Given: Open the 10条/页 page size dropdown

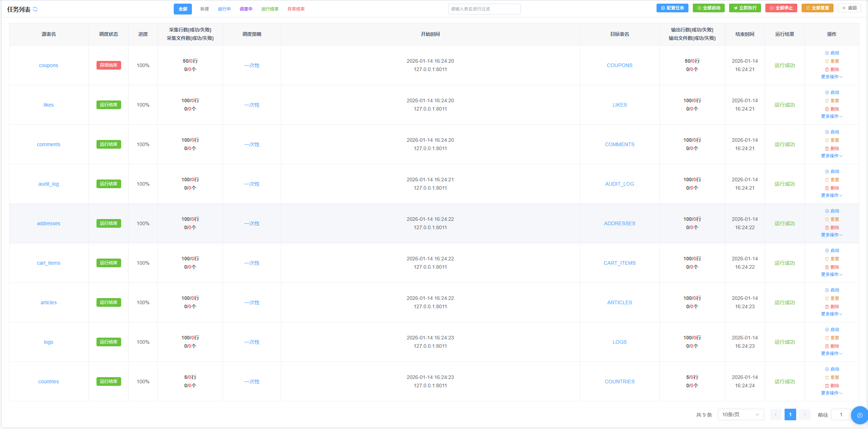Looking at the screenshot, I should click(740, 414).
